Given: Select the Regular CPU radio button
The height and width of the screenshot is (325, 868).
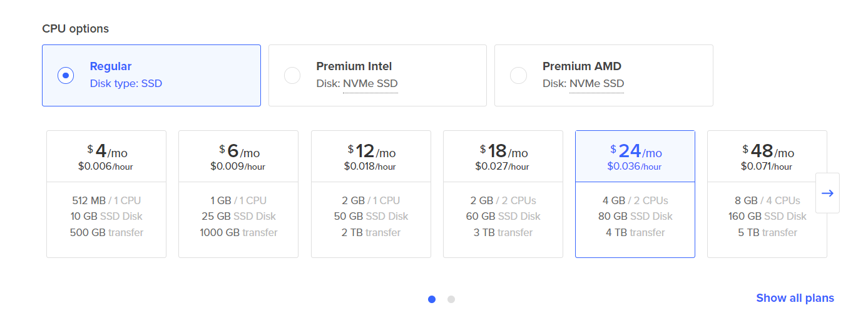Looking at the screenshot, I should click(x=66, y=75).
